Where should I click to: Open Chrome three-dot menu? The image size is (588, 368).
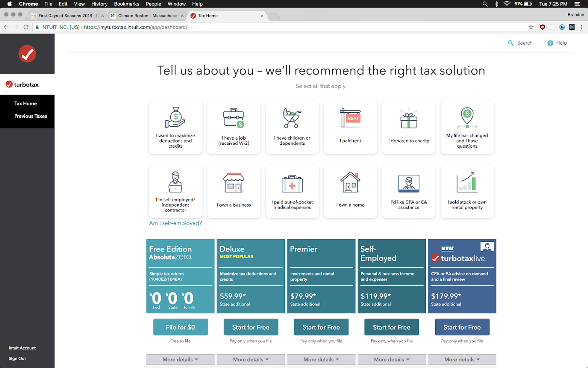(x=582, y=27)
